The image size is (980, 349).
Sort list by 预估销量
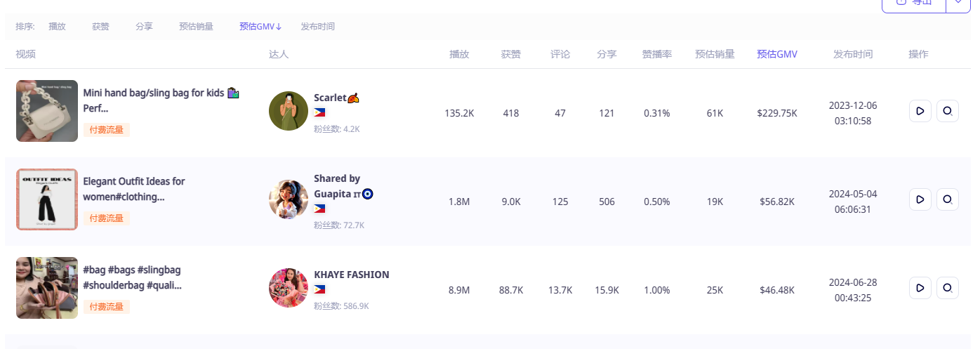(x=196, y=27)
